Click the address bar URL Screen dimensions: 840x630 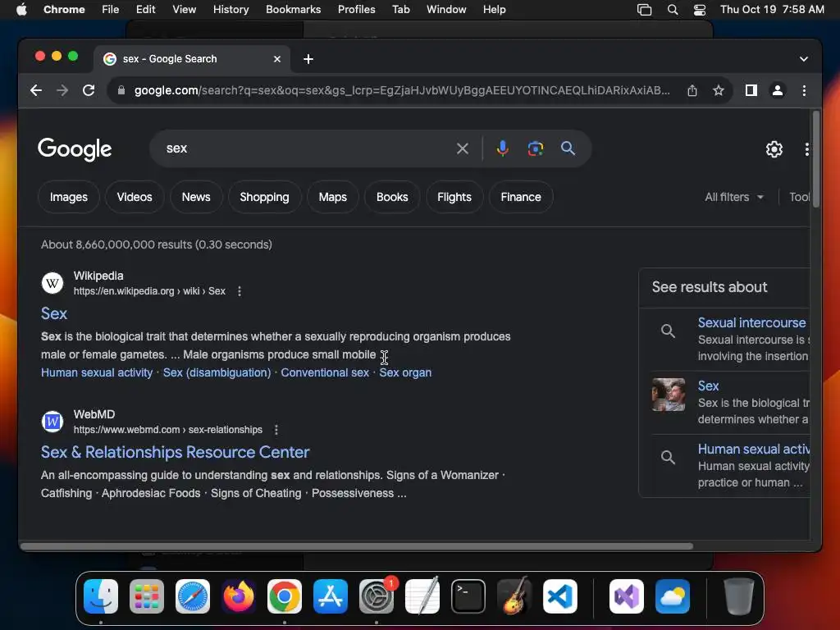[402, 90]
